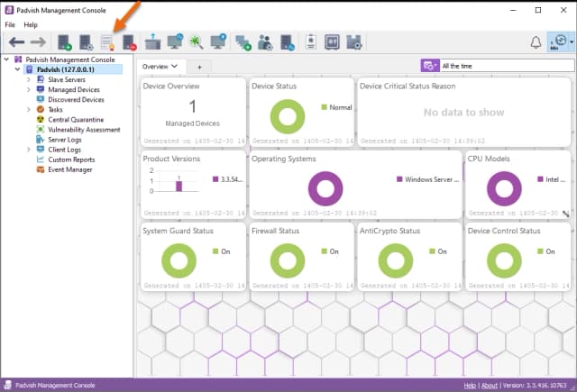This screenshot has height=392, width=577.
Task: Click the CPU Models Intel legend entry
Action: tap(551, 179)
